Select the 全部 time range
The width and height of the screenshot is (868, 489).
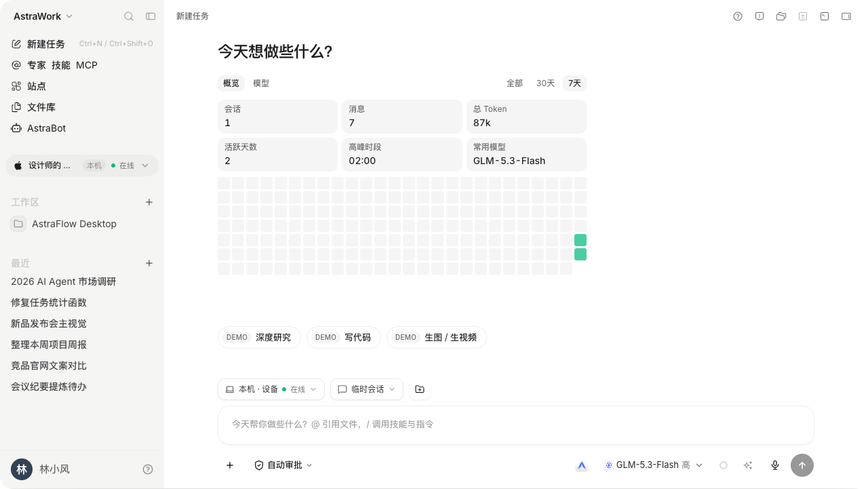click(x=515, y=83)
